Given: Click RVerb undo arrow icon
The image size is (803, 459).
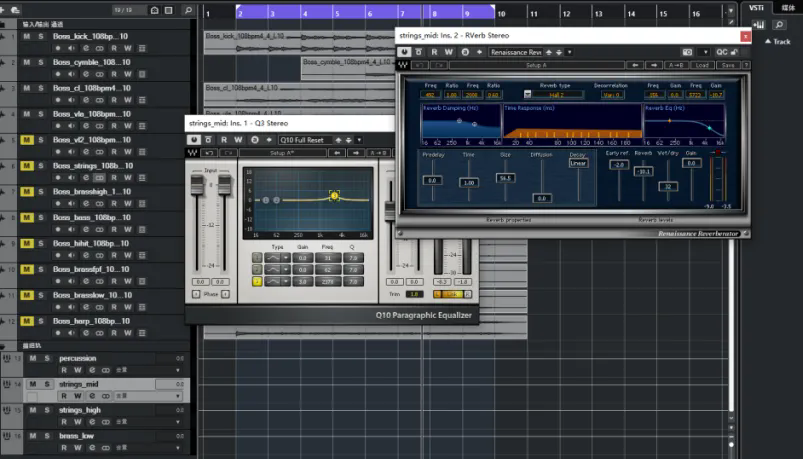Looking at the screenshot, I should pos(419,65).
